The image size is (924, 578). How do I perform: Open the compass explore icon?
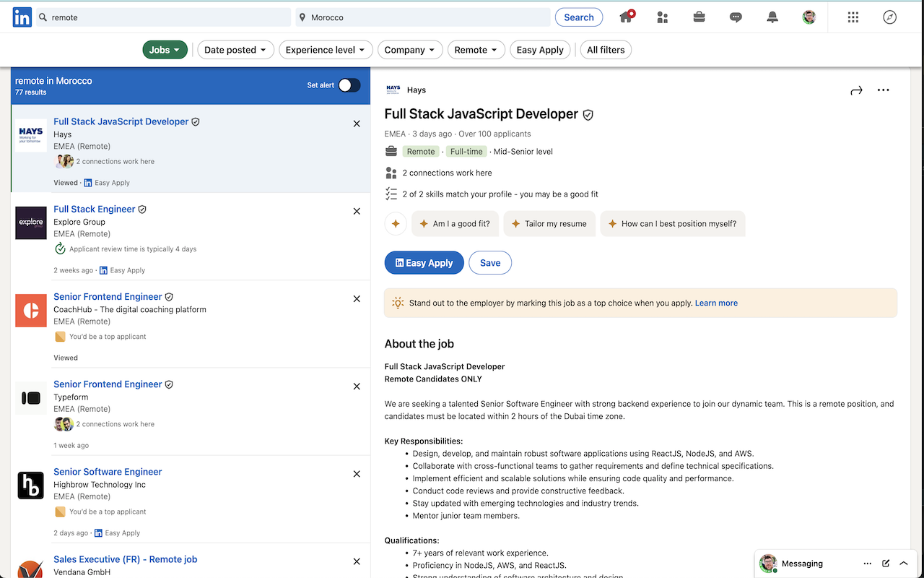[890, 17]
